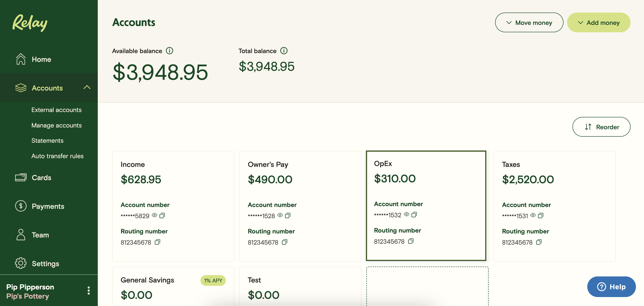
Task: Open Auto transfer rules
Action: (57, 156)
